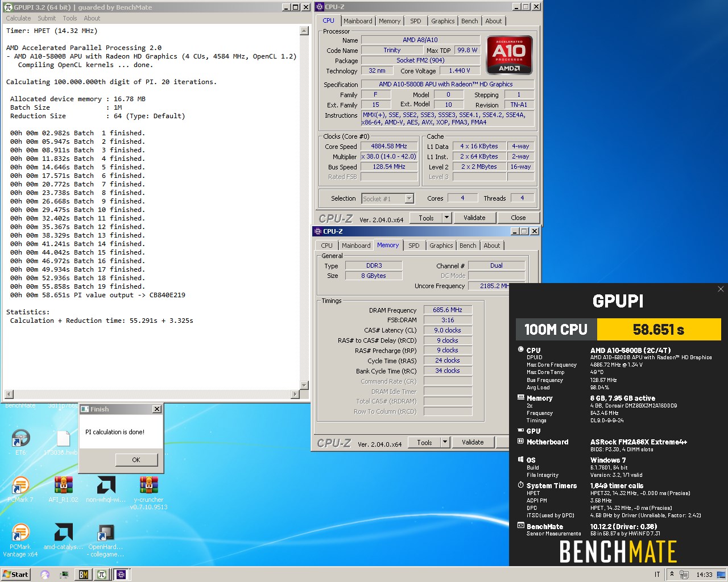Screen dimensions: 728x582
Task: Click the 58.651 s result in BenchMate
Action: tap(659, 330)
